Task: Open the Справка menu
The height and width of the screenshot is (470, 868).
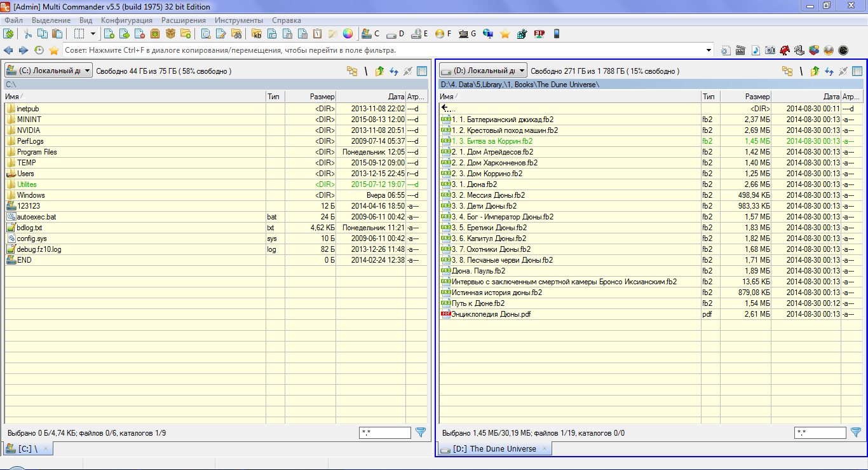Action: click(287, 20)
